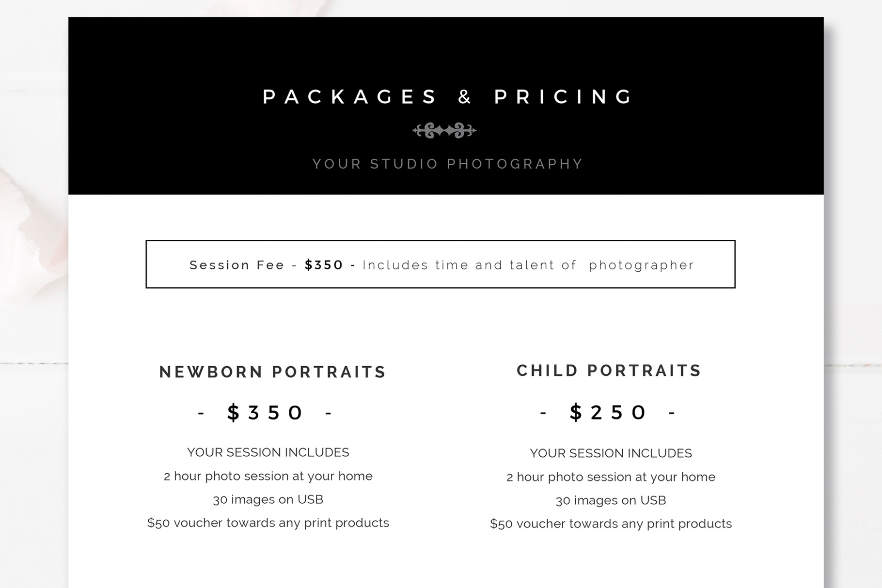Click the Newborn Portraits heading
The width and height of the screenshot is (882, 588).
point(272,372)
